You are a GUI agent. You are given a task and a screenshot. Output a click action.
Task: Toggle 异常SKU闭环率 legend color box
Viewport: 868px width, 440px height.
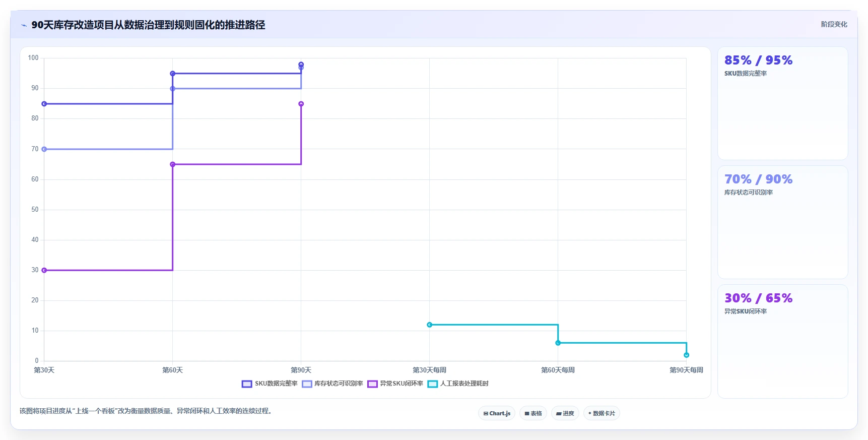372,384
